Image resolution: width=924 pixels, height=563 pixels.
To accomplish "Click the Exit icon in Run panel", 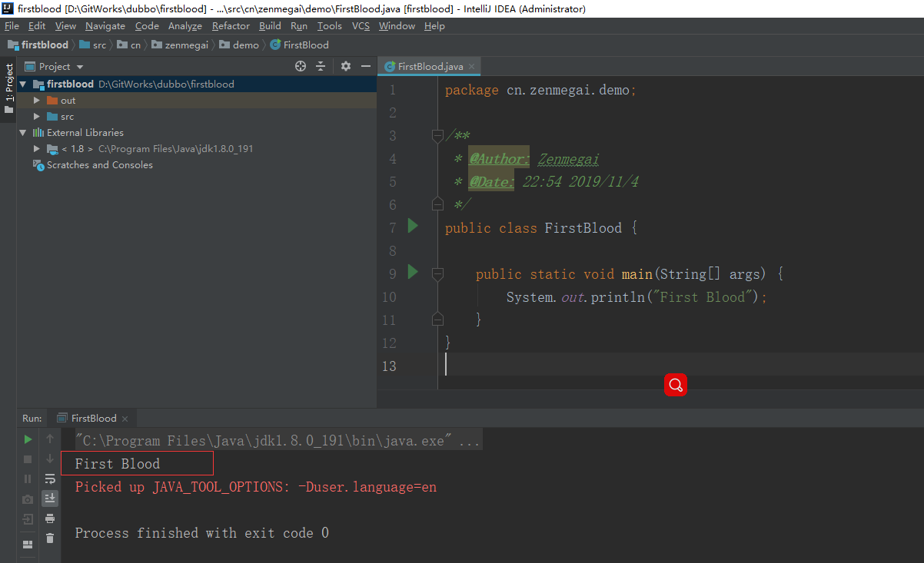I will pos(28,518).
